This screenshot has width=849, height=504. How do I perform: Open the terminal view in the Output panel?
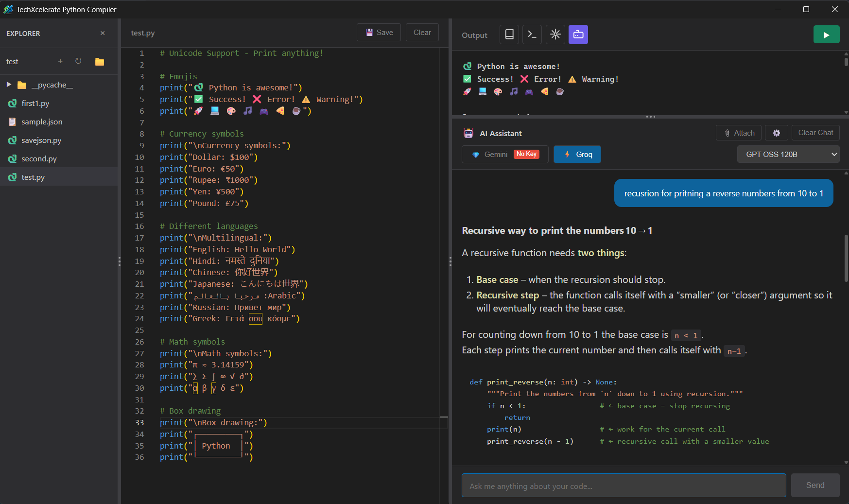pyautogui.click(x=532, y=34)
